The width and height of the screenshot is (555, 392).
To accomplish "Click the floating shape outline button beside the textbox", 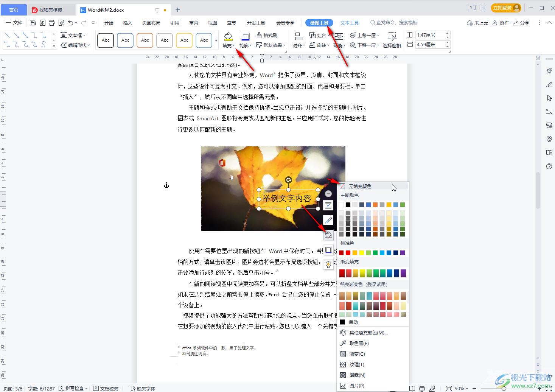I will pos(328,250).
